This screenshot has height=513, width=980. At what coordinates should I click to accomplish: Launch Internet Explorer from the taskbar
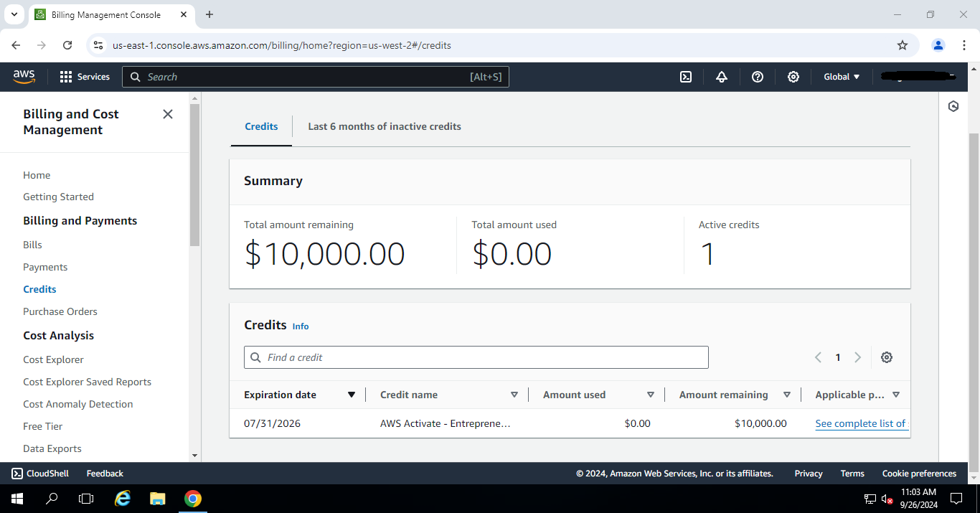[x=123, y=499]
